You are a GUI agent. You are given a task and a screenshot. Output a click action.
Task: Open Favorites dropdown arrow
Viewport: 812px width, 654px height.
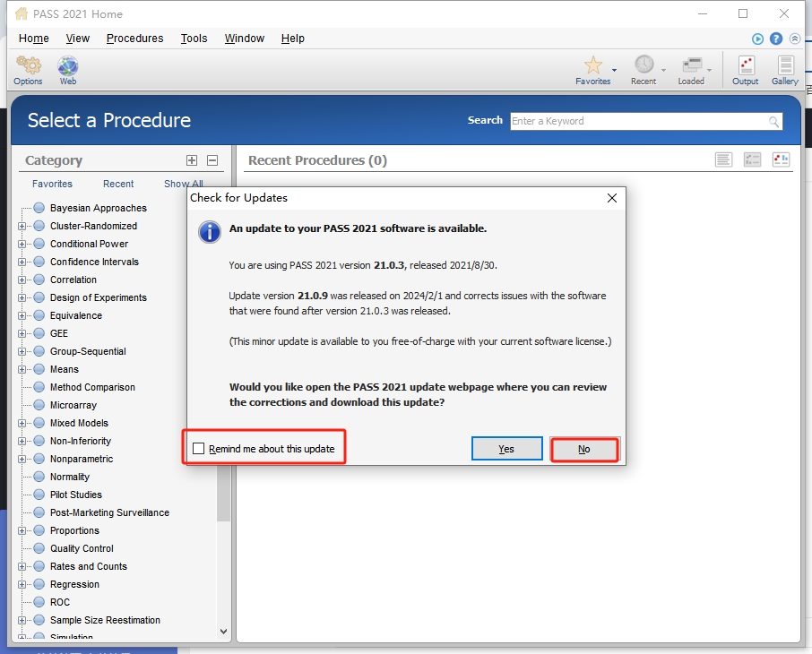614,70
